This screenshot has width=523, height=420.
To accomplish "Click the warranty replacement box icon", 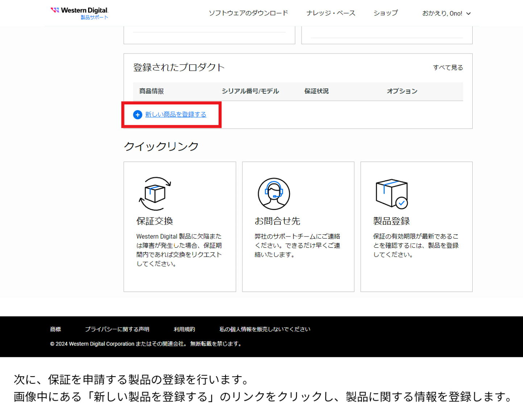I will click(x=155, y=194).
